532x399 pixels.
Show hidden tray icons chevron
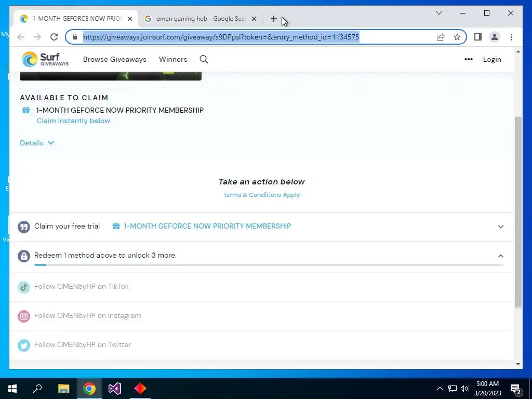[440, 389]
